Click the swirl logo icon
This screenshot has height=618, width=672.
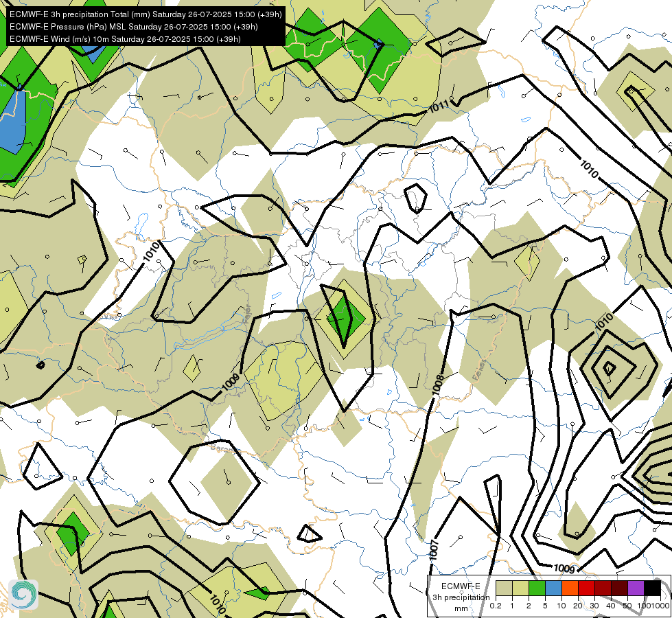(23, 595)
